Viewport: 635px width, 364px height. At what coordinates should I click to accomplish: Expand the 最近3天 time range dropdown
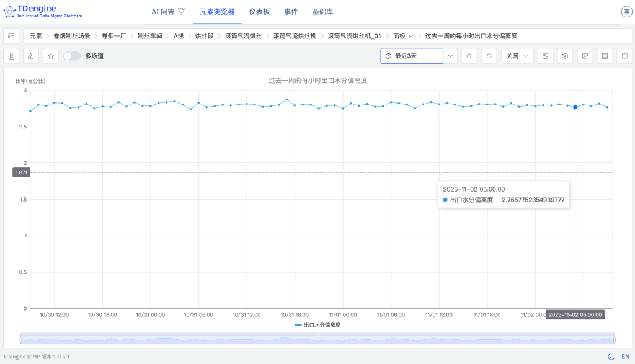coord(451,56)
